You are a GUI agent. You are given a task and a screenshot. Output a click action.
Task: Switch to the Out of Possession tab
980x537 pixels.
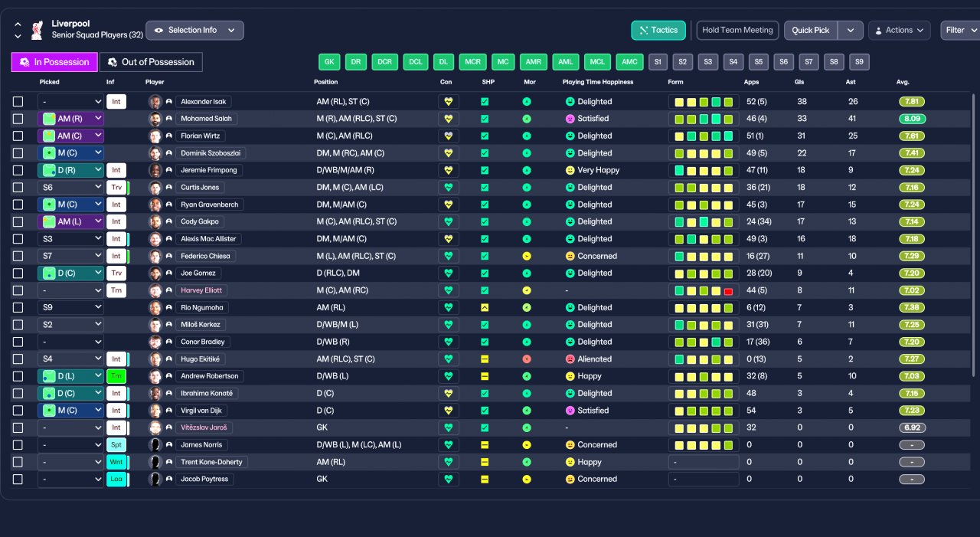[x=152, y=62]
